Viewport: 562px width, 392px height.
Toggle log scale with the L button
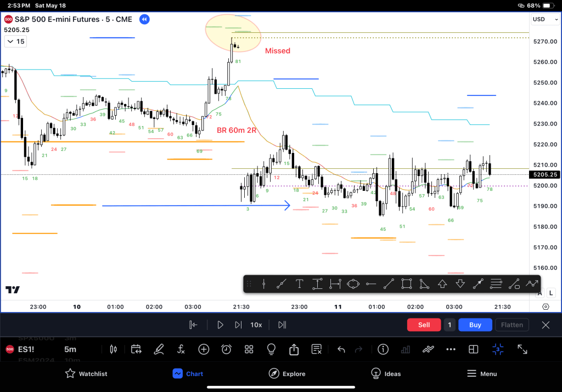(550, 293)
